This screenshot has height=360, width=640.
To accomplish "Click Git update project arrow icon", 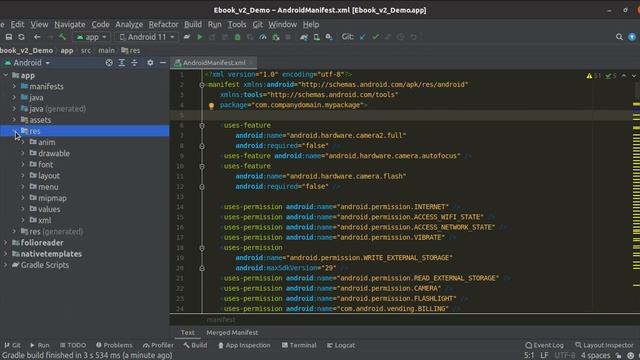I will 363,37.
